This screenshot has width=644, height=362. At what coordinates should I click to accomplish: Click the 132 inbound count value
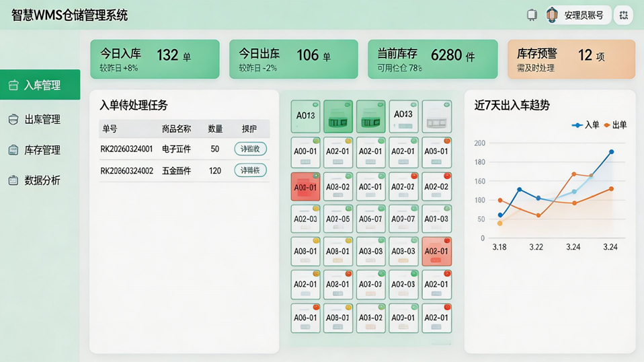tap(167, 55)
